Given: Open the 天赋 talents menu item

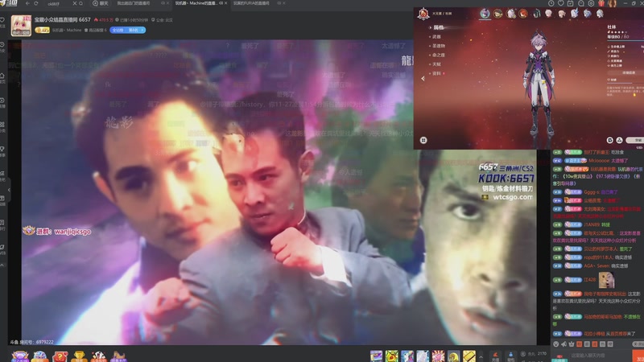Looking at the screenshot, I should tap(436, 64).
